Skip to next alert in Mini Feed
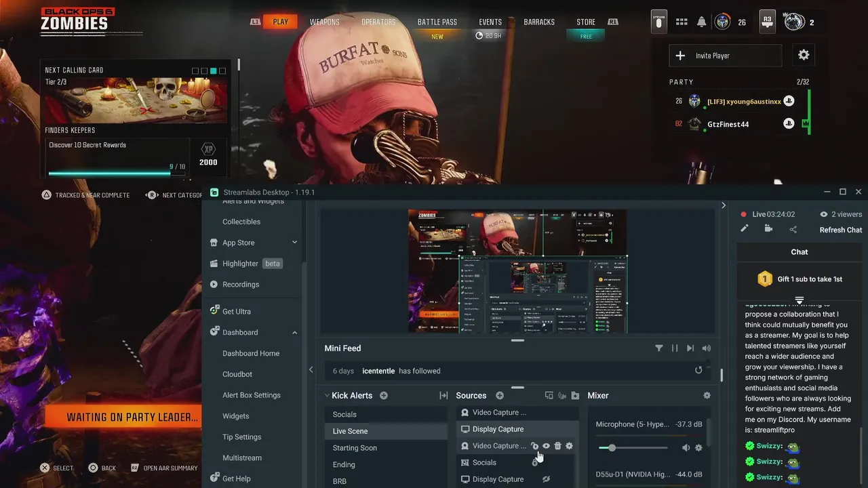The height and width of the screenshot is (488, 868). (x=690, y=348)
